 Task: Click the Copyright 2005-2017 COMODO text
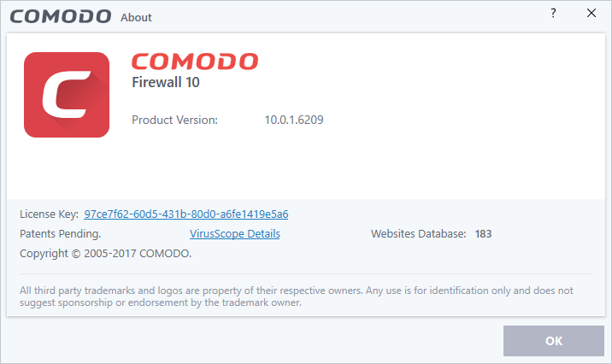(105, 254)
